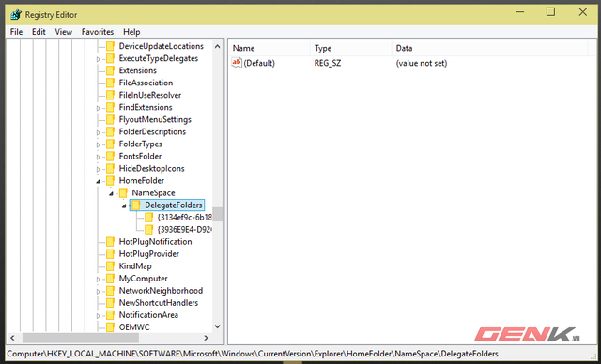Click the ExecuteTypeDelegates folder icon

(111, 58)
